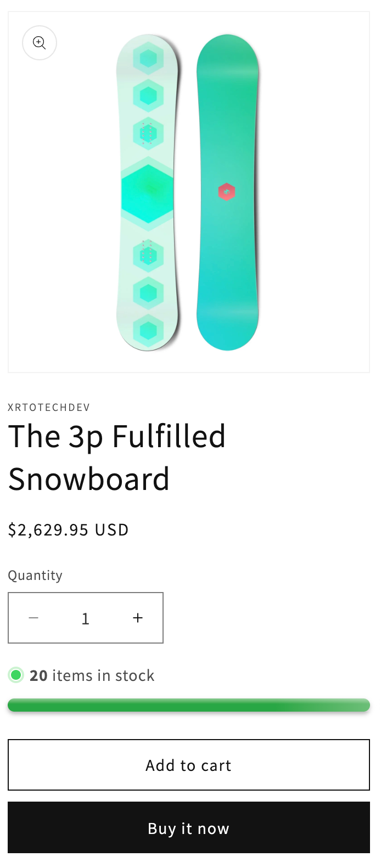
Task: Click the green in-stock status dot
Action: click(16, 675)
